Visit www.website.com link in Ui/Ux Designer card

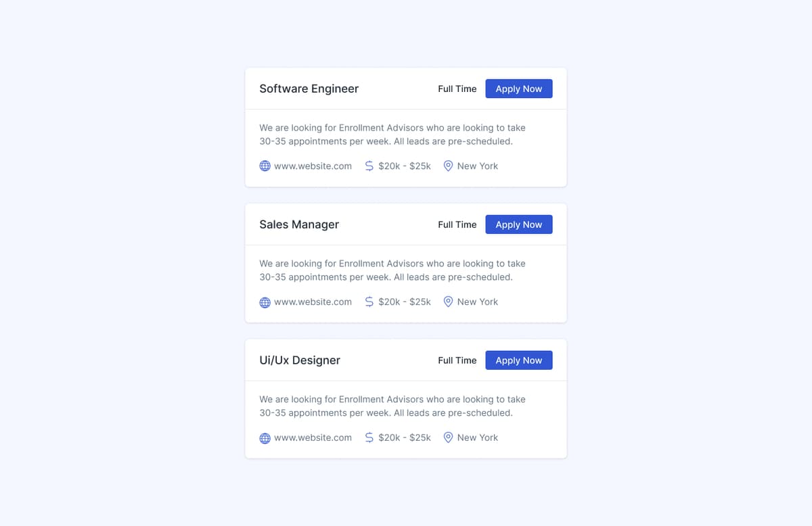(x=313, y=438)
